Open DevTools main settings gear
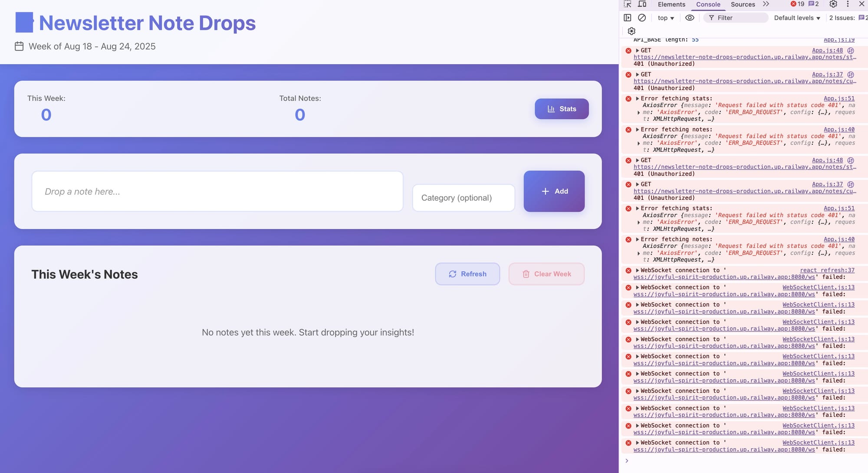Screen dimensions: 868x473 (x=833, y=4)
